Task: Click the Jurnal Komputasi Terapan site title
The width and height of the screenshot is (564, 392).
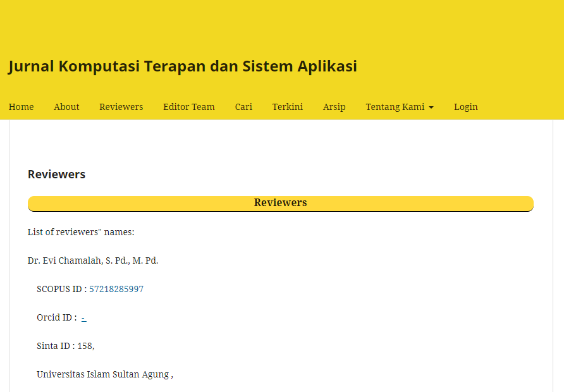Action: 182,66
